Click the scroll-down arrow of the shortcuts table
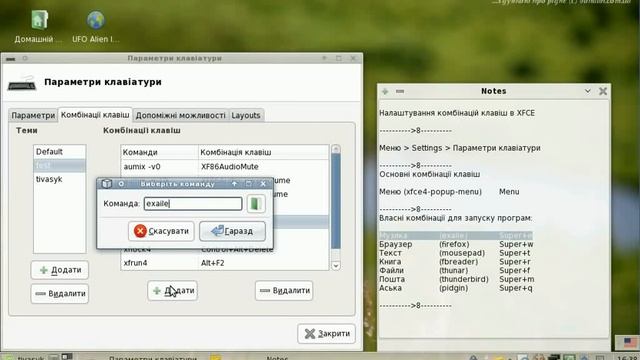 336,266
